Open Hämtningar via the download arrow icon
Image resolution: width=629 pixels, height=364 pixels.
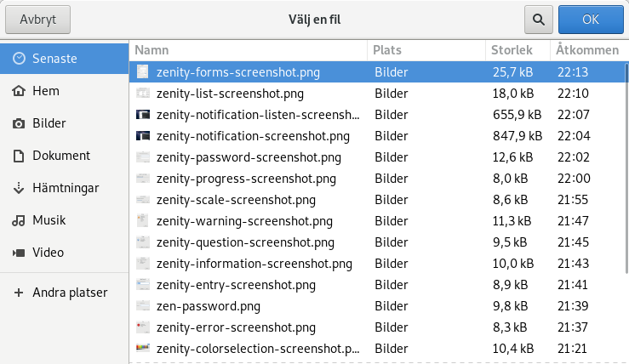[18, 188]
